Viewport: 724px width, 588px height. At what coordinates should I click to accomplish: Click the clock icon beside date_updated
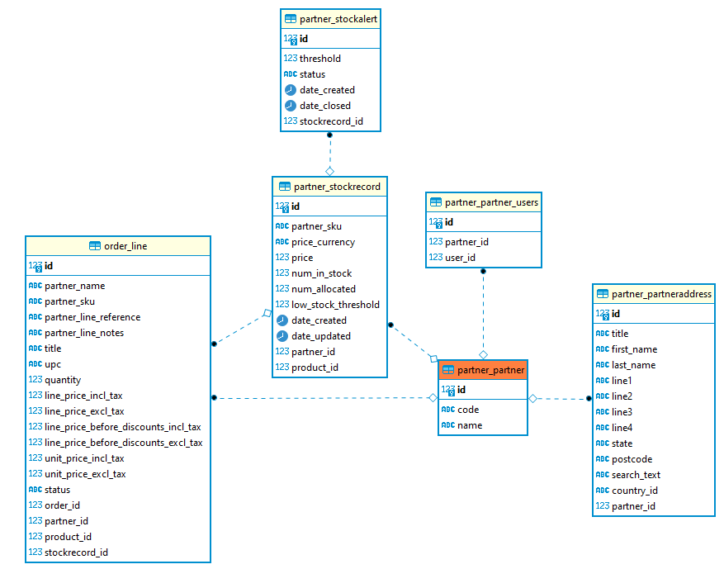pos(282,336)
